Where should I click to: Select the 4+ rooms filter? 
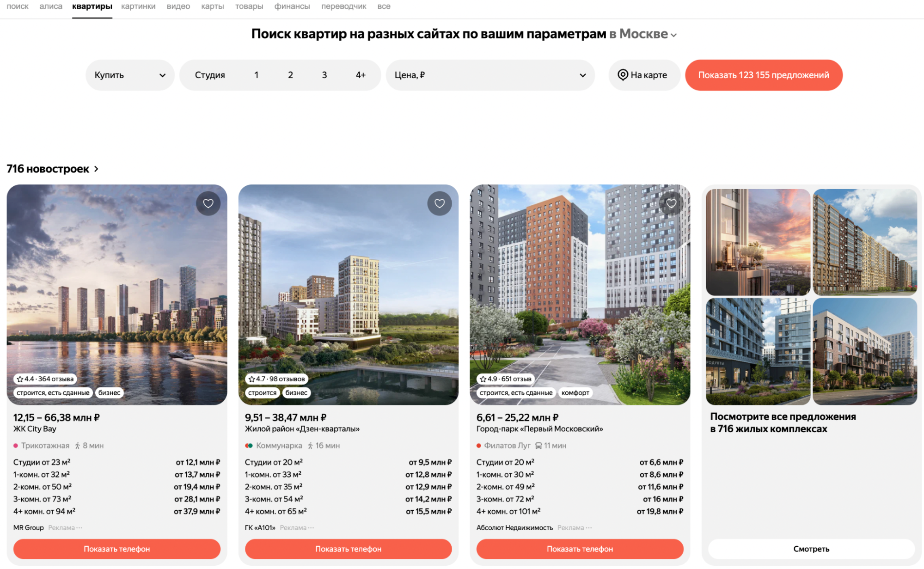(x=361, y=75)
